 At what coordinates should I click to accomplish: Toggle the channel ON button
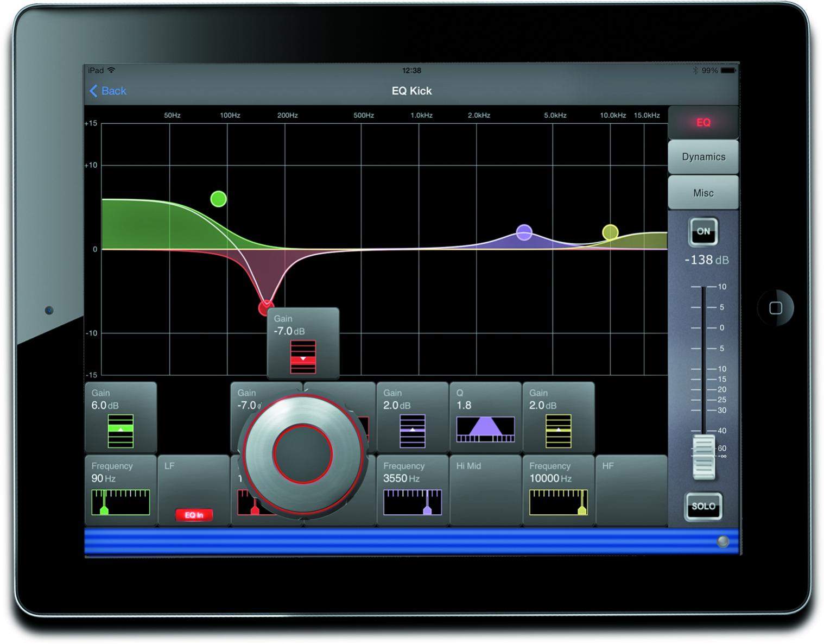[x=703, y=231]
